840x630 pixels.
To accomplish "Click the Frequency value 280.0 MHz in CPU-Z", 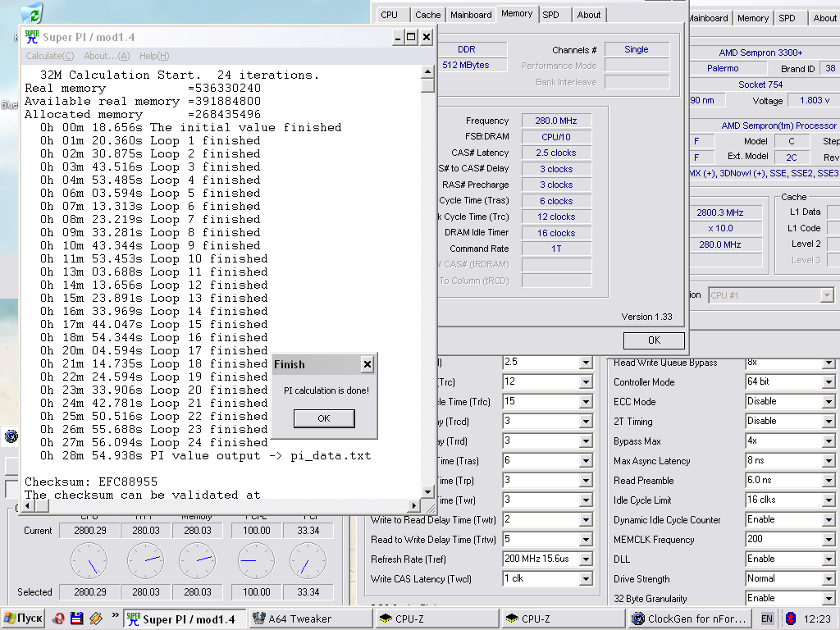I will (x=556, y=121).
